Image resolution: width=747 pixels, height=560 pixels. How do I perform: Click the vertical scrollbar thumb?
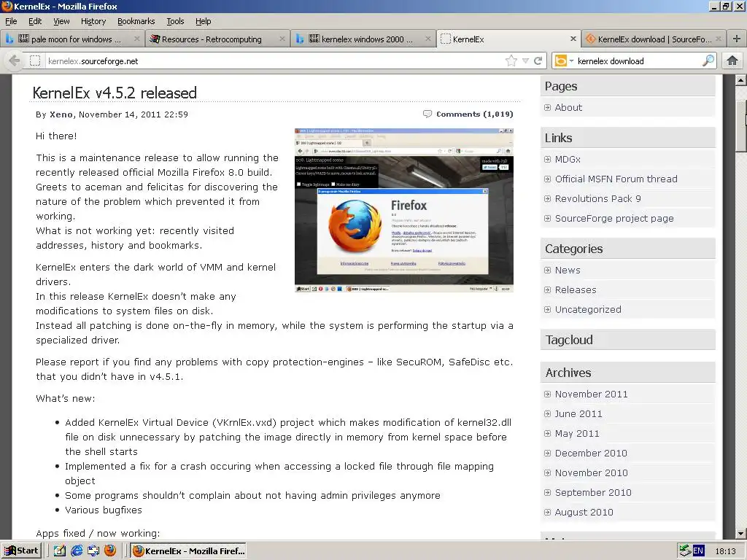[x=740, y=126]
